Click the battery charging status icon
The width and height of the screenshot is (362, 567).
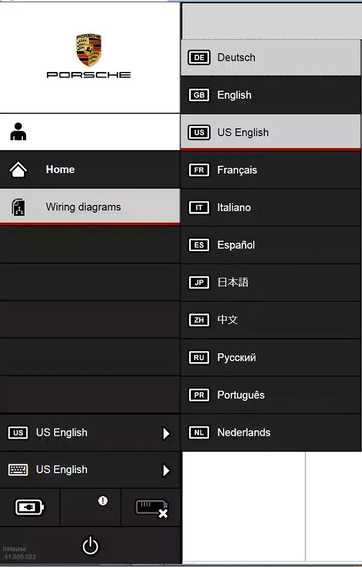[29, 507]
